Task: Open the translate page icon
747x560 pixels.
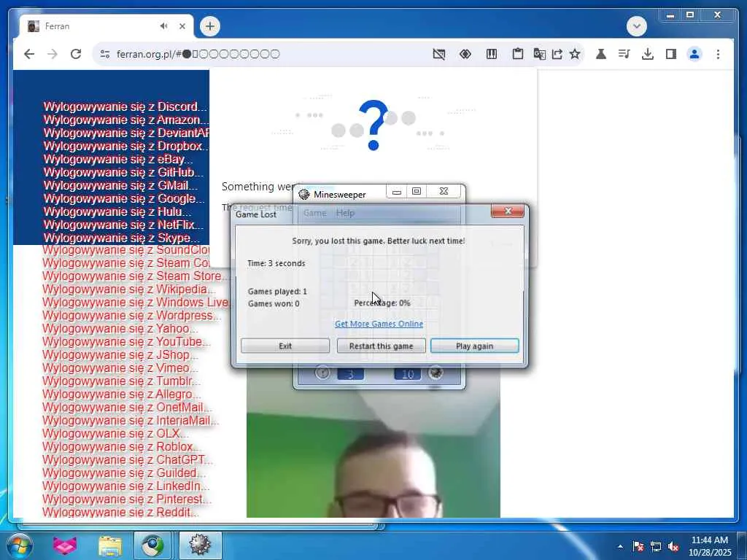Action: tap(539, 54)
